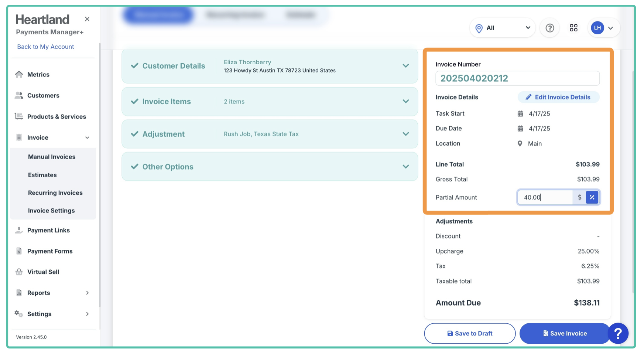644x354 pixels.
Task: Click the LH user avatar
Action: tap(597, 28)
